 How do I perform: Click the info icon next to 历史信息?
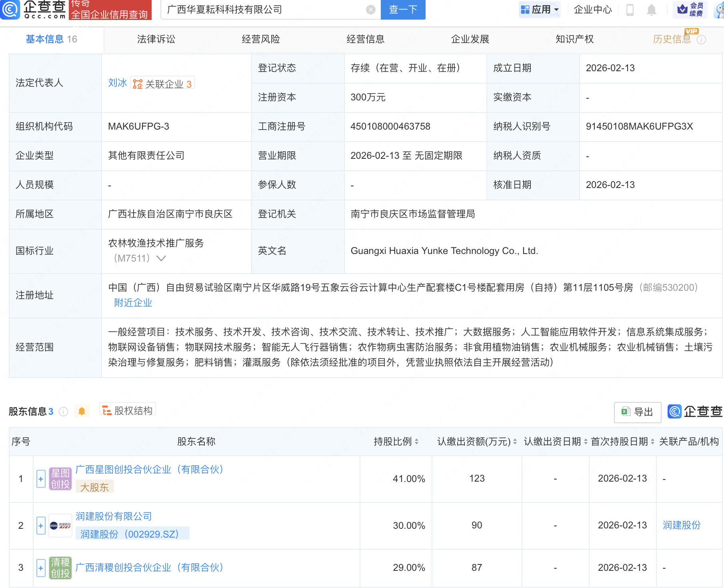tap(701, 40)
